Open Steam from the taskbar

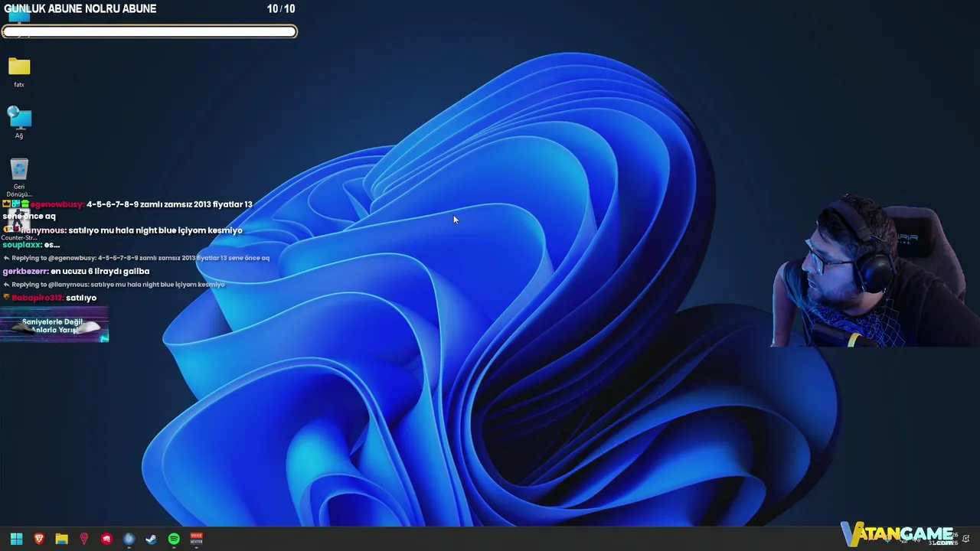152,539
